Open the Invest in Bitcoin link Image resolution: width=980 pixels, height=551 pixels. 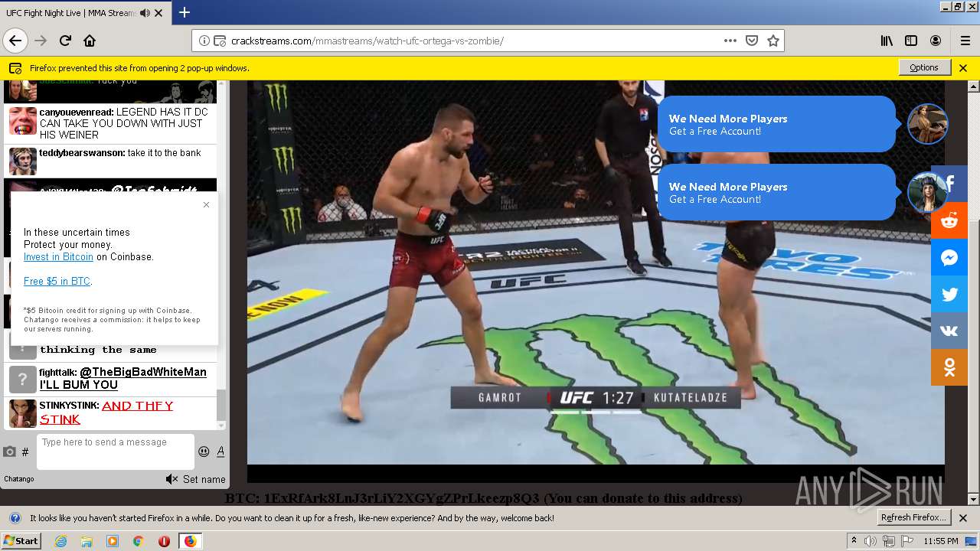pos(58,257)
